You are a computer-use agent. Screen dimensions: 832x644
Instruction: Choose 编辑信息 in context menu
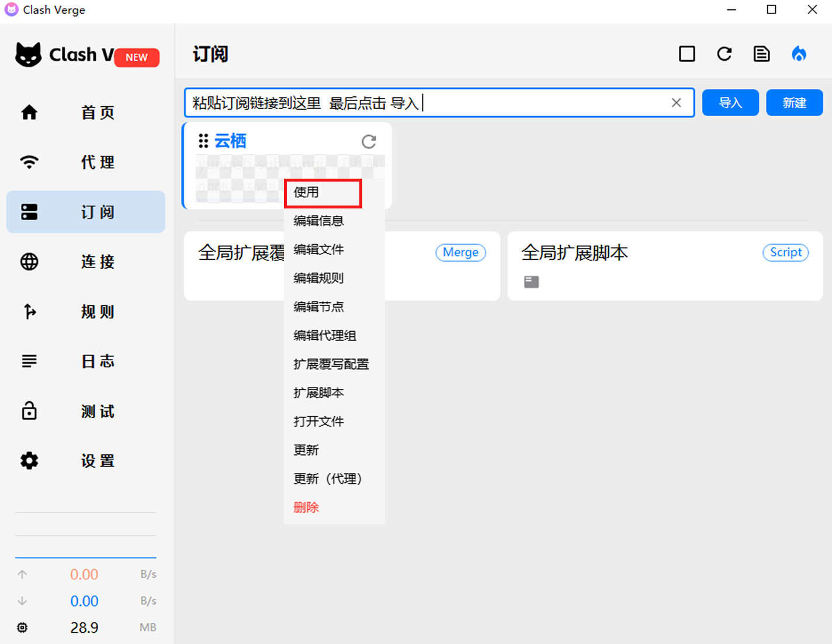(334, 221)
